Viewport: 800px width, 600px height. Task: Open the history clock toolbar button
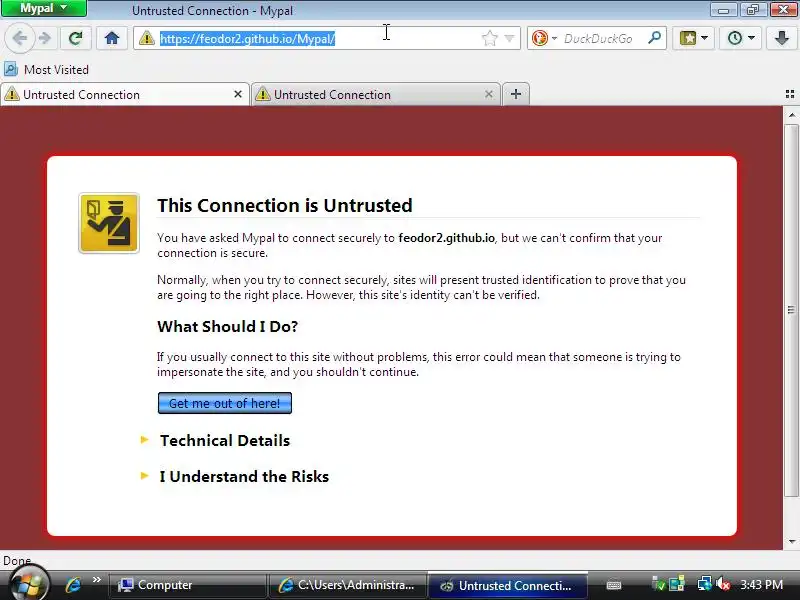click(735, 38)
